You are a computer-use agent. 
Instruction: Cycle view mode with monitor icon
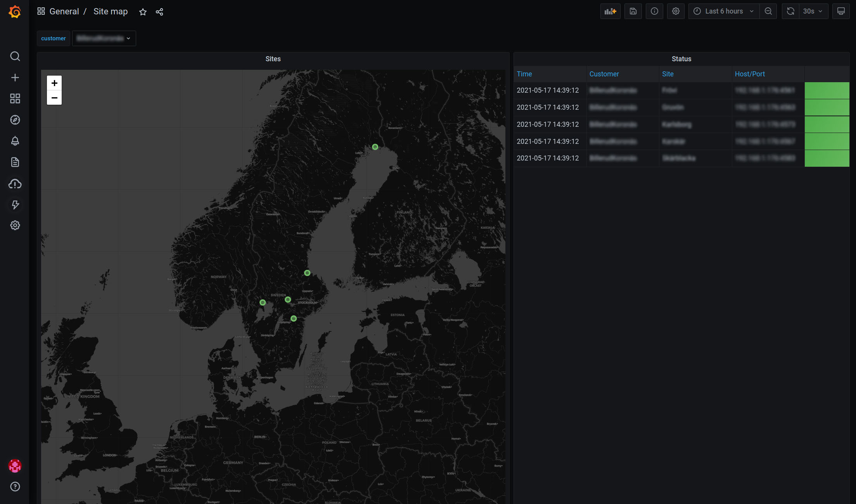[x=840, y=11]
